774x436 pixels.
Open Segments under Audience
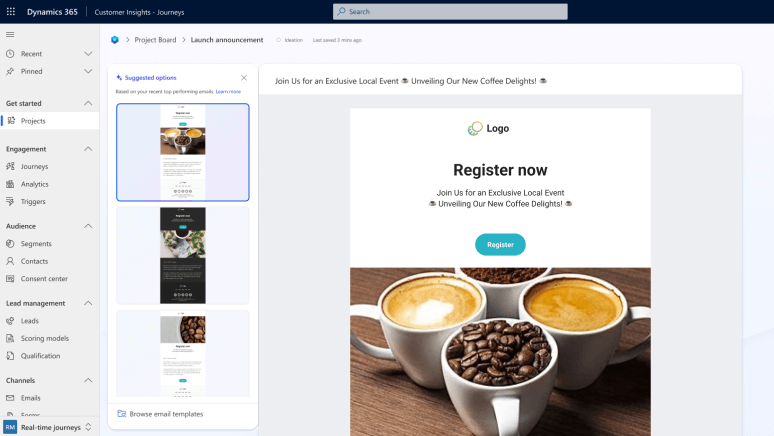(36, 243)
